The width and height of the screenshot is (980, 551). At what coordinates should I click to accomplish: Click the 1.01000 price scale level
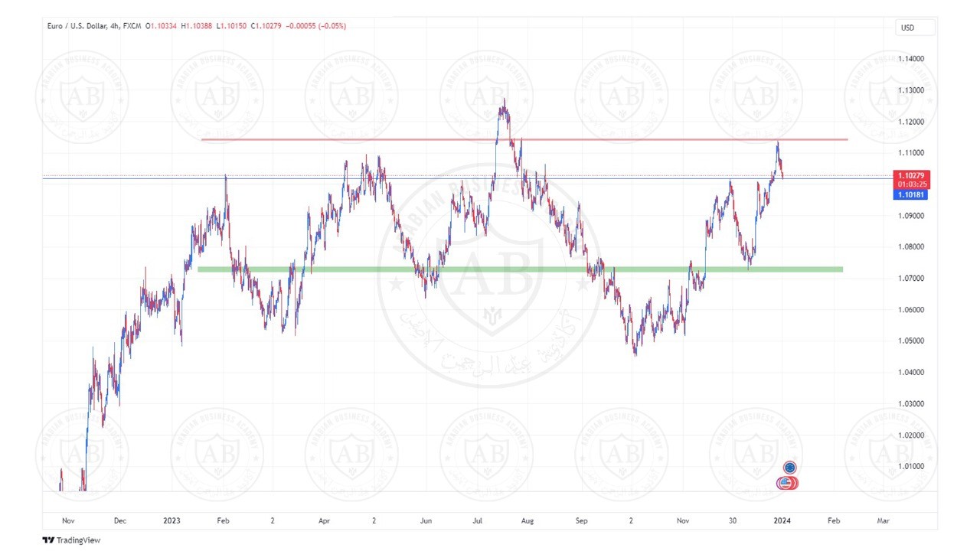point(910,467)
